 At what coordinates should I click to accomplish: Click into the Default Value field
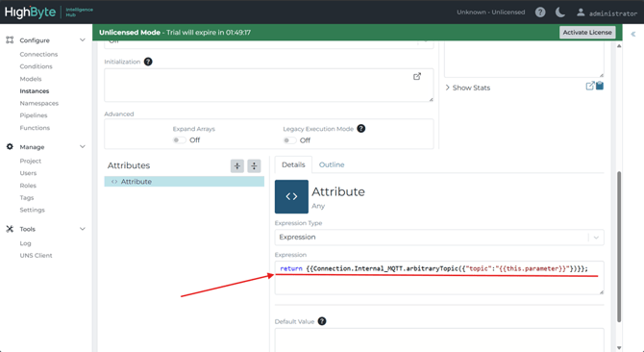[x=439, y=339]
